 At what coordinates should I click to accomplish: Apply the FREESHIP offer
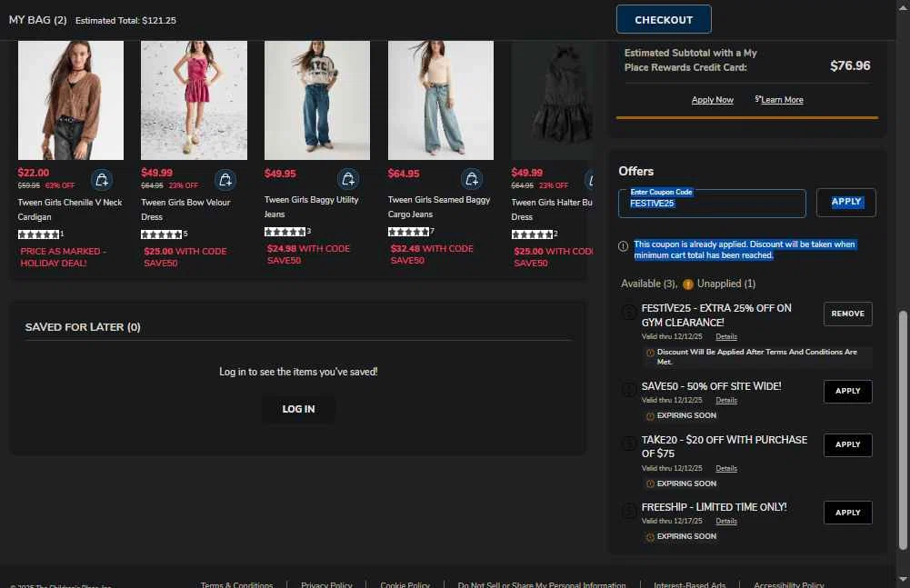pyautogui.click(x=848, y=513)
